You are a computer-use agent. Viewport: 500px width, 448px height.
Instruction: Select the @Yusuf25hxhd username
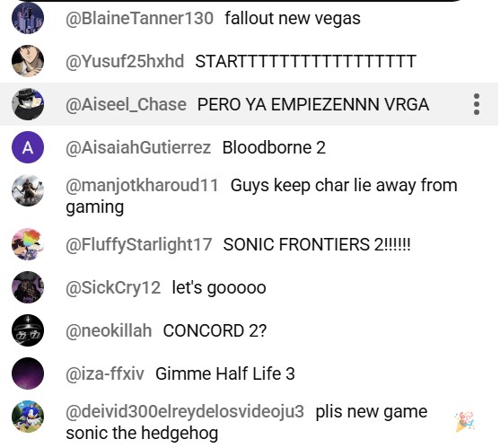(x=125, y=61)
